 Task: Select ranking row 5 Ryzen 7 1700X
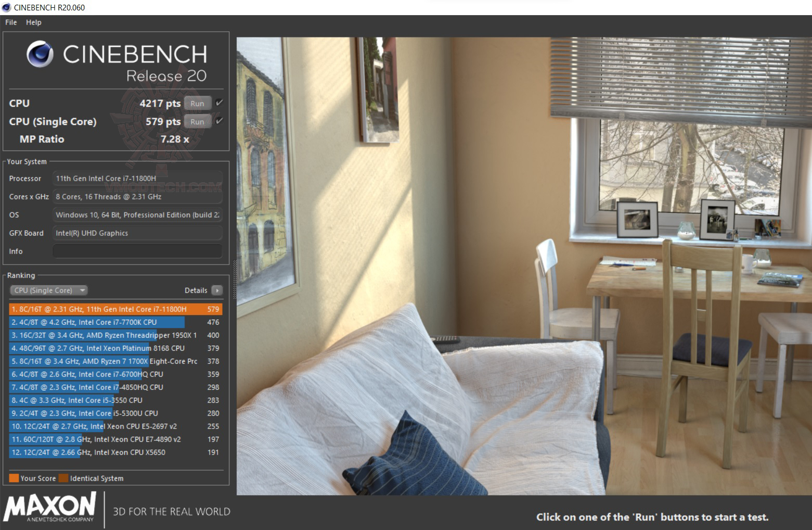115,361
